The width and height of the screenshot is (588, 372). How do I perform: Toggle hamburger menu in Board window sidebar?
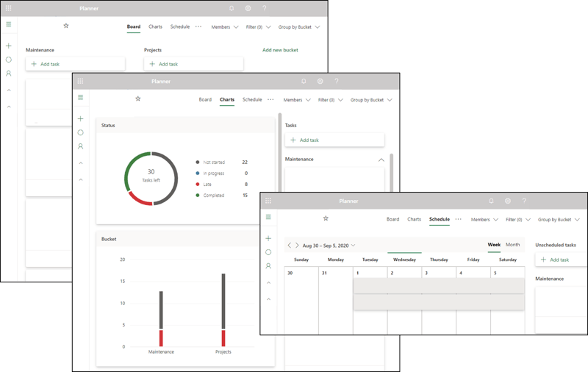tap(9, 24)
